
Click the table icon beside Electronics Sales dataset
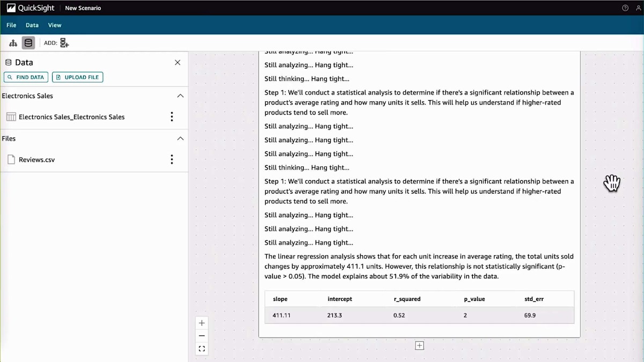[x=11, y=117]
